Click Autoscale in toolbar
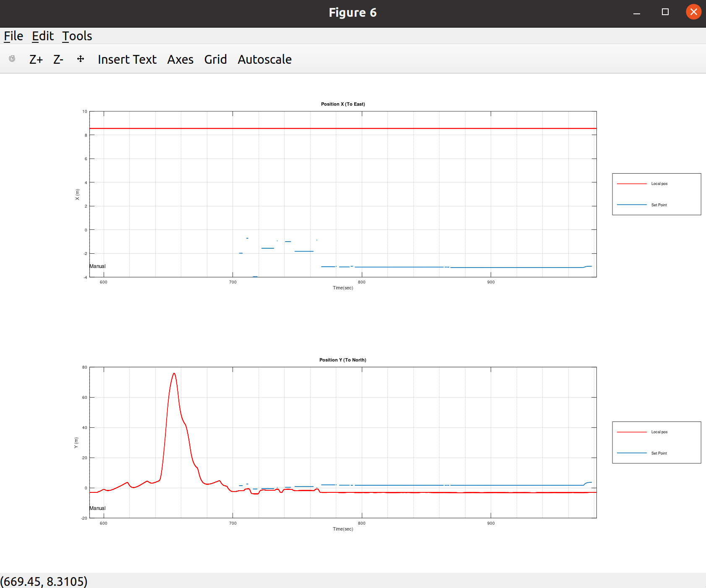The height and width of the screenshot is (588, 706). point(265,60)
